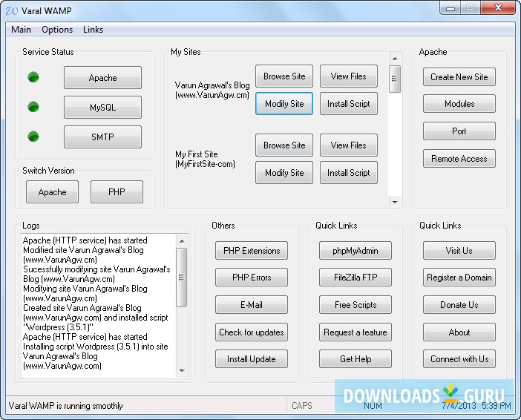Click log line 'Apache (HTTP service) has started' at top
The image size is (521, 420).
click(x=85, y=240)
